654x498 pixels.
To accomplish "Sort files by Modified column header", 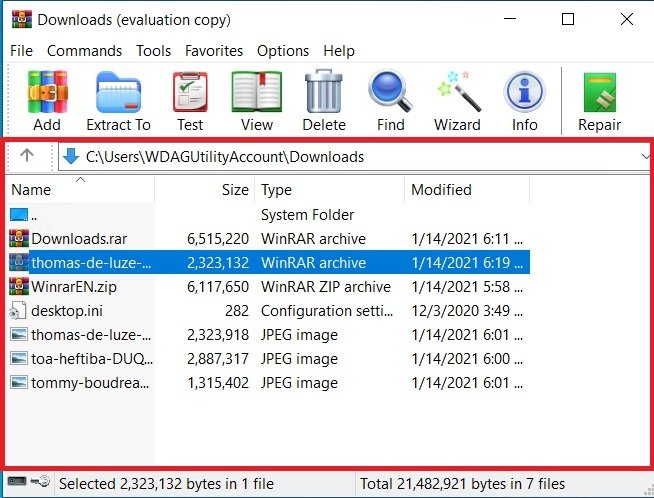I will [467, 190].
